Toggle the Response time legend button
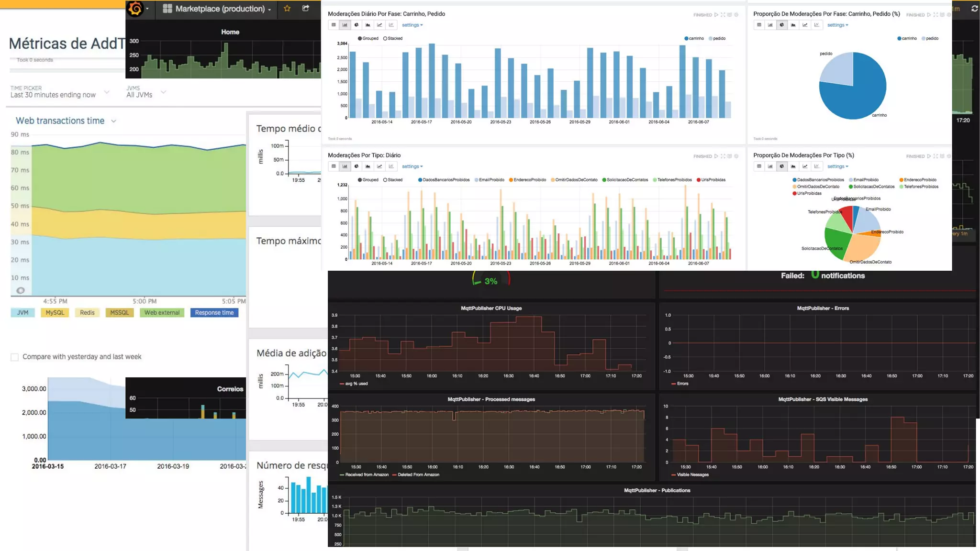The image size is (980, 551). (x=214, y=313)
